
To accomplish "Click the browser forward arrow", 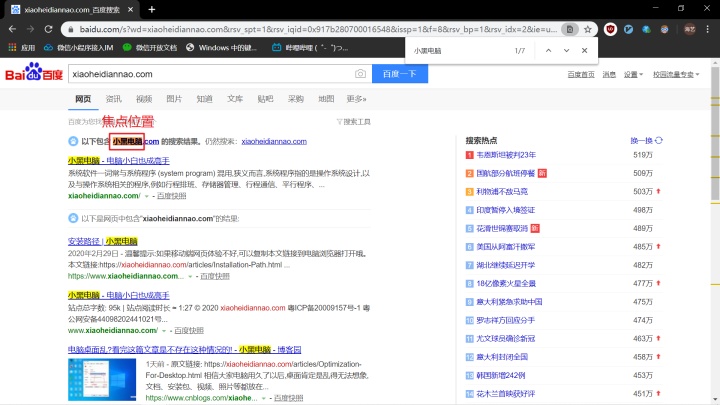I will pos(30,29).
